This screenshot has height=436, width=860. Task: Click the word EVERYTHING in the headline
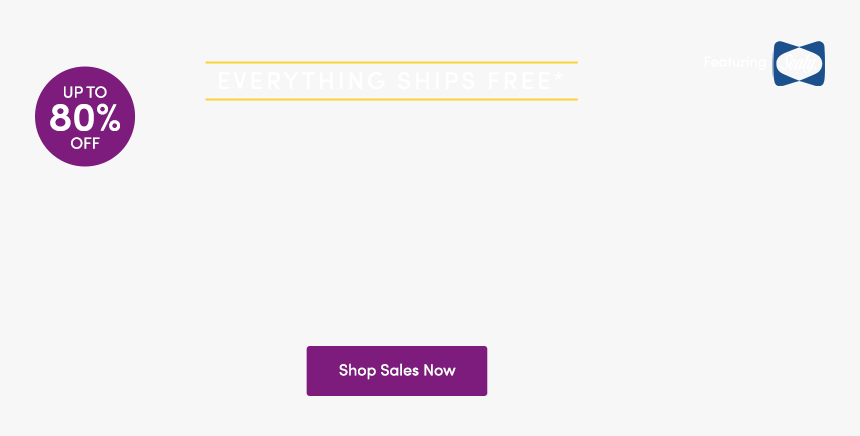(302, 81)
